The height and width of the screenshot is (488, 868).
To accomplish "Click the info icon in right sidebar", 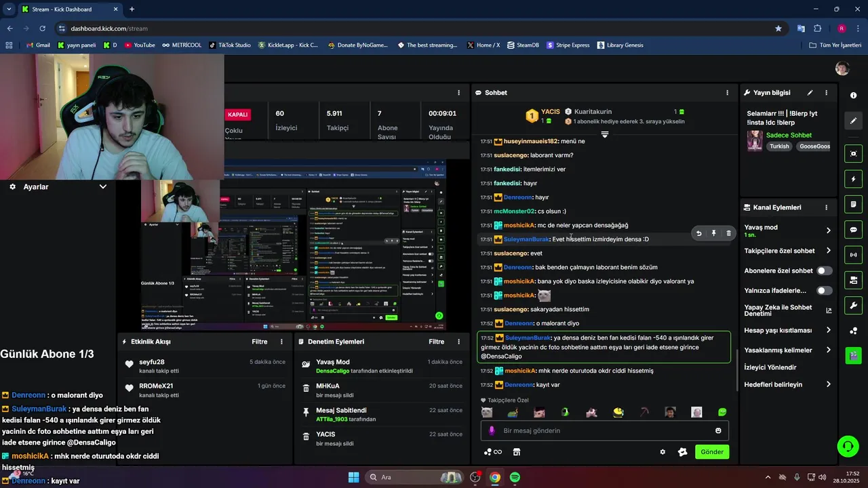I will tap(854, 96).
